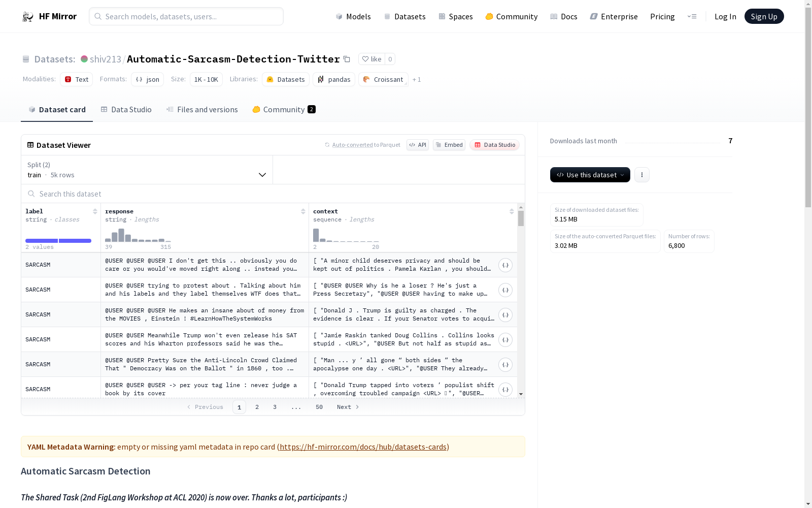Screen dimensions: 812x508
Task: Sort by the label column
Action: [95, 211]
